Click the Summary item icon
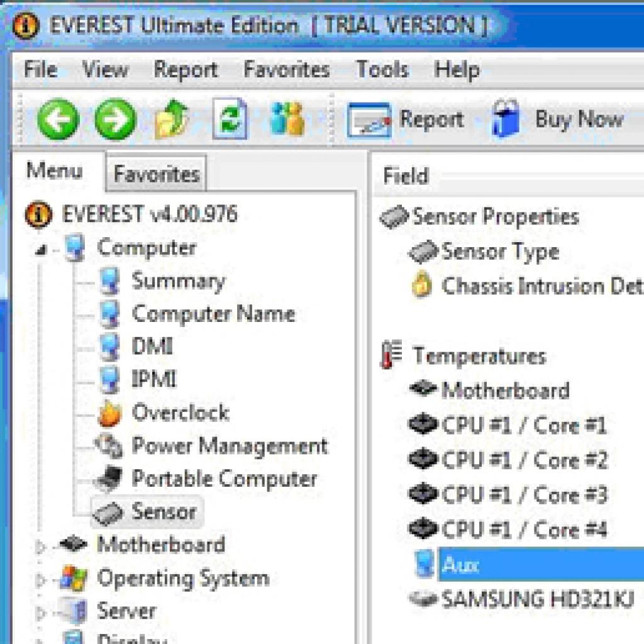644x644 pixels. [109, 281]
